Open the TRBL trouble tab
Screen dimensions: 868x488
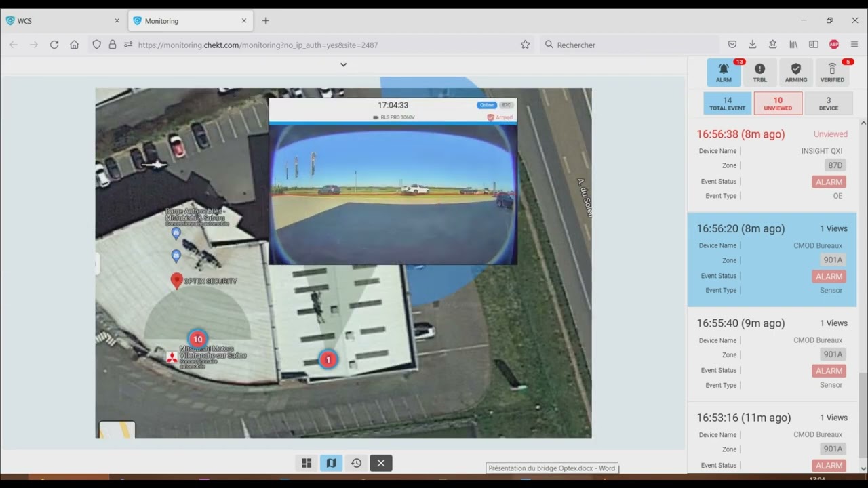(x=759, y=73)
